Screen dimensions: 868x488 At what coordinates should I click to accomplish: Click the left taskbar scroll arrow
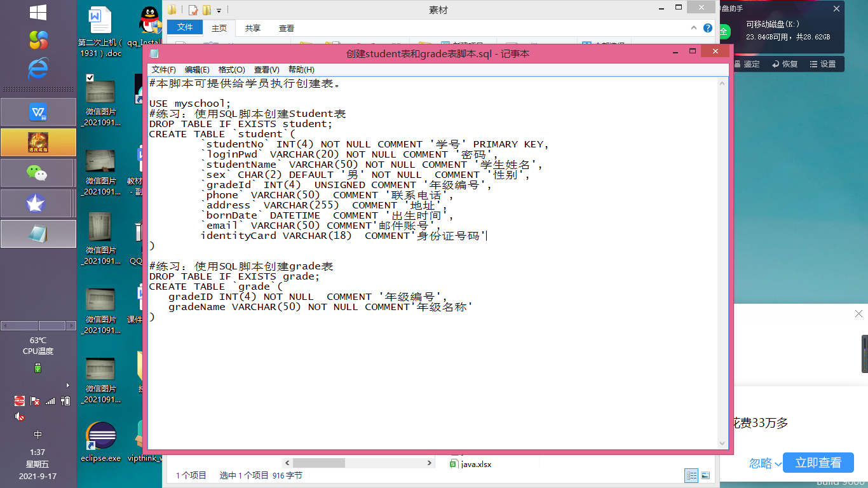pos(4,325)
